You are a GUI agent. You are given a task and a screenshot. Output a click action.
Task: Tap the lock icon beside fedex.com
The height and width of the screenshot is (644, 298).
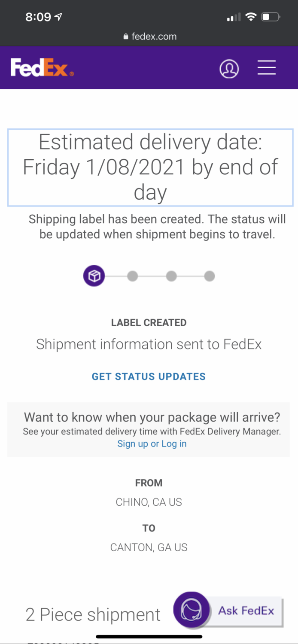(x=126, y=37)
